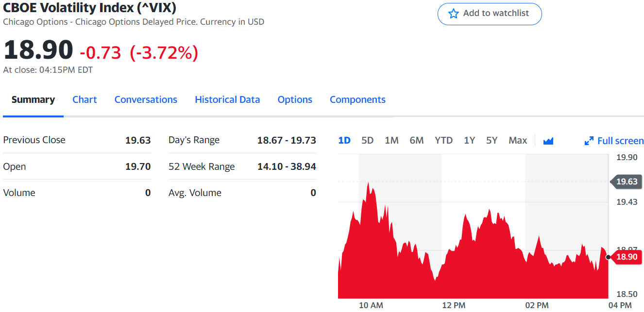
Task: Set chart range to 6M
Action: (416, 140)
